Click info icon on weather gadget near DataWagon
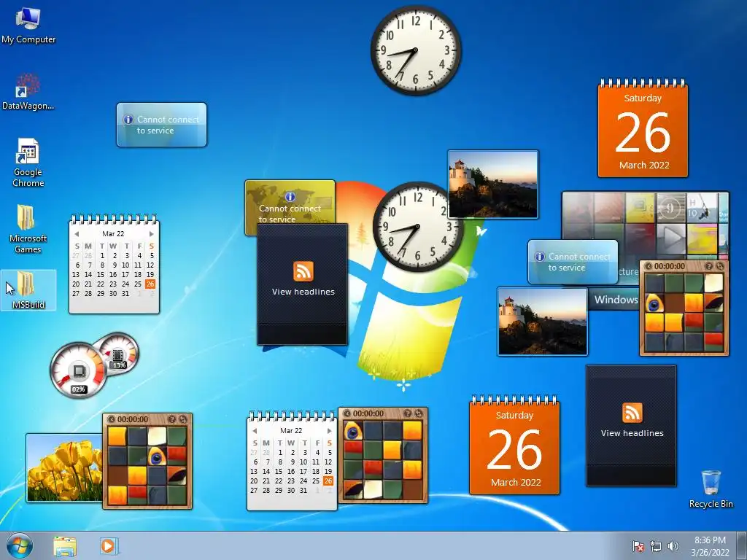The height and width of the screenshot is (560, 747). [x=128, y=120]
